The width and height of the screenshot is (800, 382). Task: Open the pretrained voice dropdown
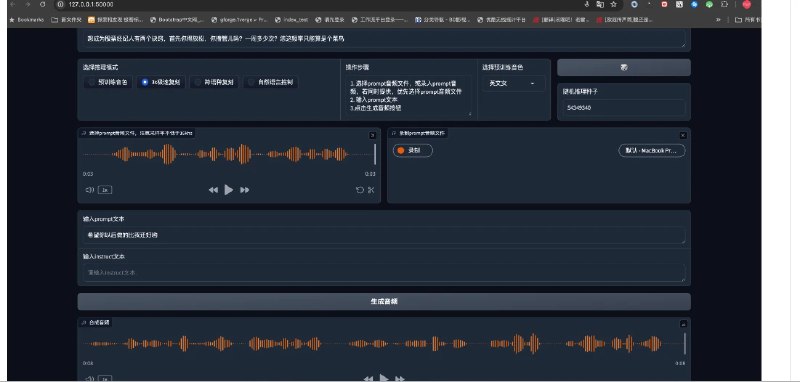click(514, 83)
